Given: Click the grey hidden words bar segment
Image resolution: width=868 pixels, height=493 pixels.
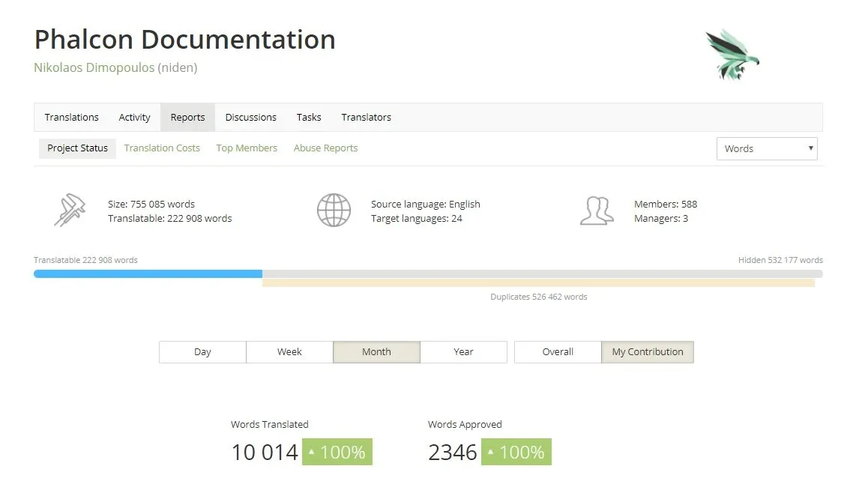Looking at the screenshot, I should pos(543,274).
